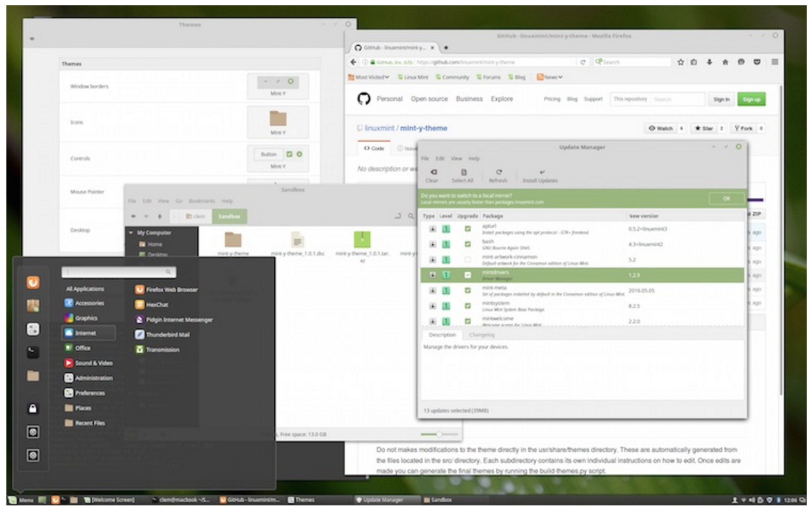Switch to the Changelog tab
This screenshot has width=812, height=515.
[x=482, y=335]
